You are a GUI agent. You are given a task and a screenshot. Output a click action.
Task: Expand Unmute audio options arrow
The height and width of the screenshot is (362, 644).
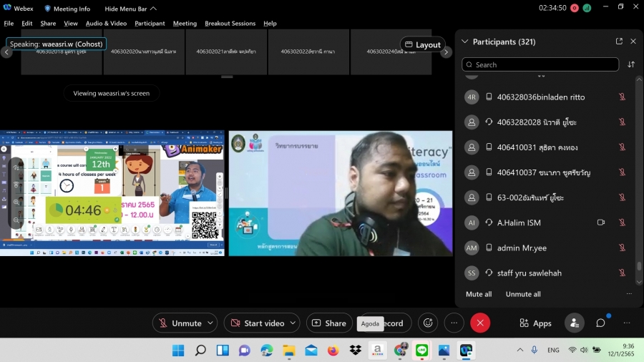tap(210, 323)
